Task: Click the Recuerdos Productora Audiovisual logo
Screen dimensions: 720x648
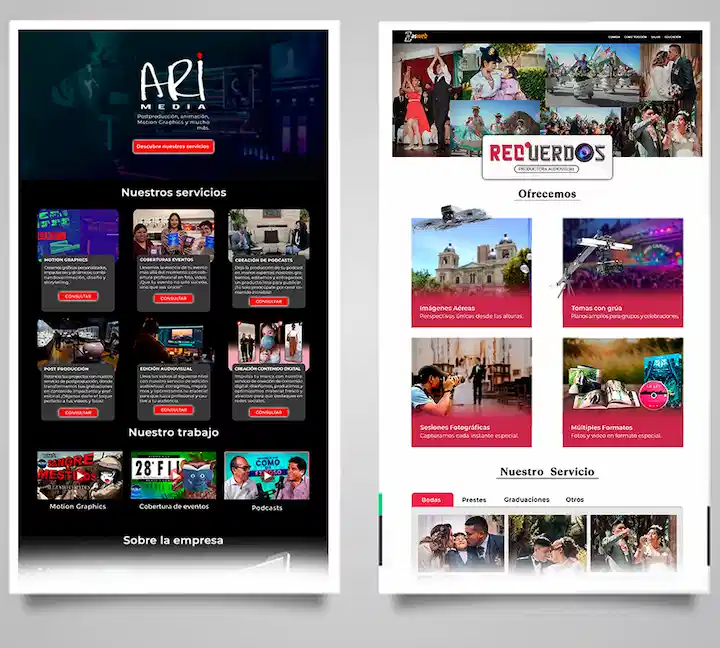Action: coord(547,157)
